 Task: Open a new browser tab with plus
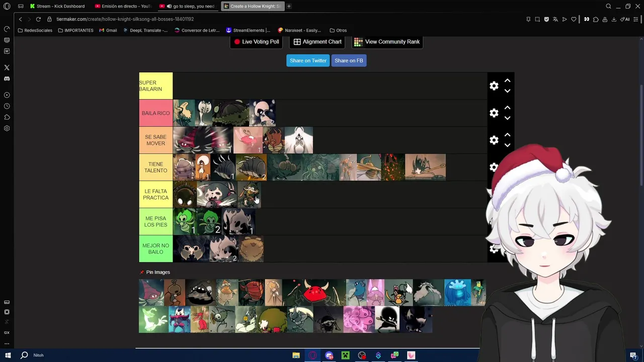click(289, 6)
